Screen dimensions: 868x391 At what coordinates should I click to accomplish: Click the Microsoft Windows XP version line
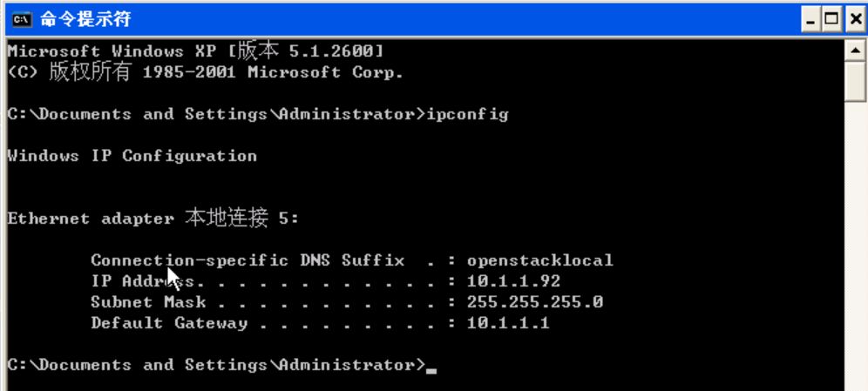[194, 51]
